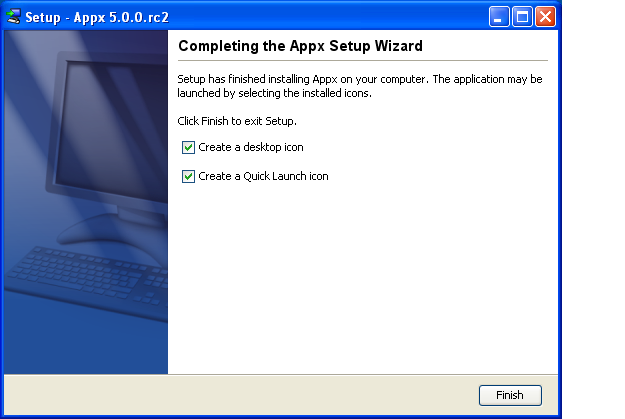Image resolution: width=625 pixels, height=419 pixels.
Task: Click the "Create a desktop icon" label text
Action: coord(250,147)
